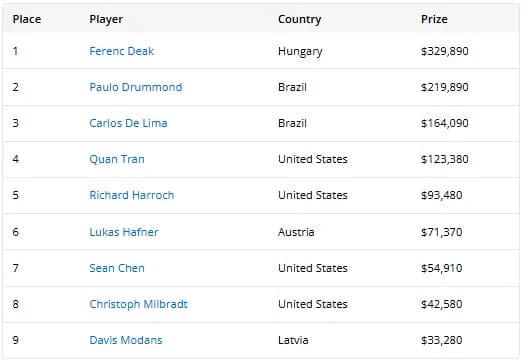Click Carlos De Lima link
This screenshot has width=529, height=361.
(x=128, y=123)
